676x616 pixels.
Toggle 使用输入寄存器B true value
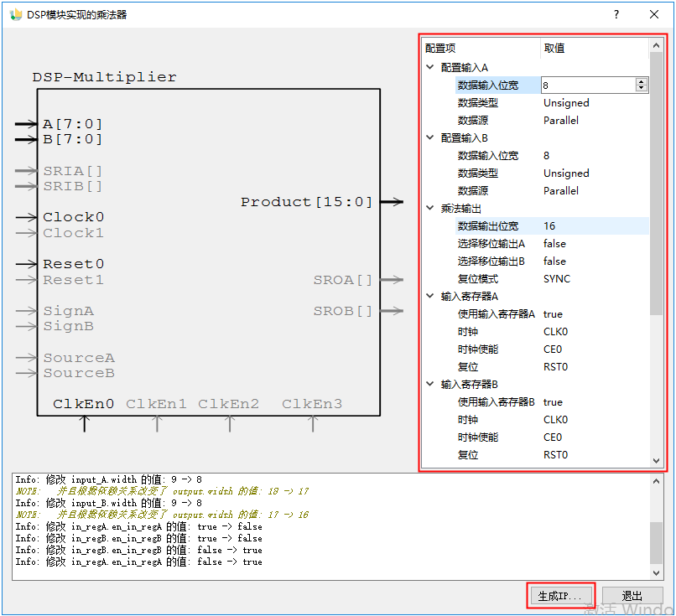(553, 401)
